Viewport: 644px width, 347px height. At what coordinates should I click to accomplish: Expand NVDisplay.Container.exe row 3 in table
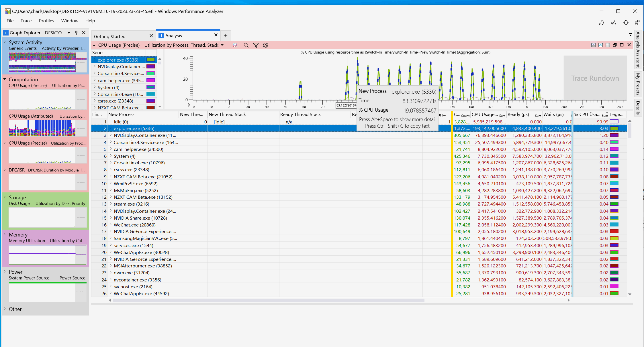(x=110, y=135)
